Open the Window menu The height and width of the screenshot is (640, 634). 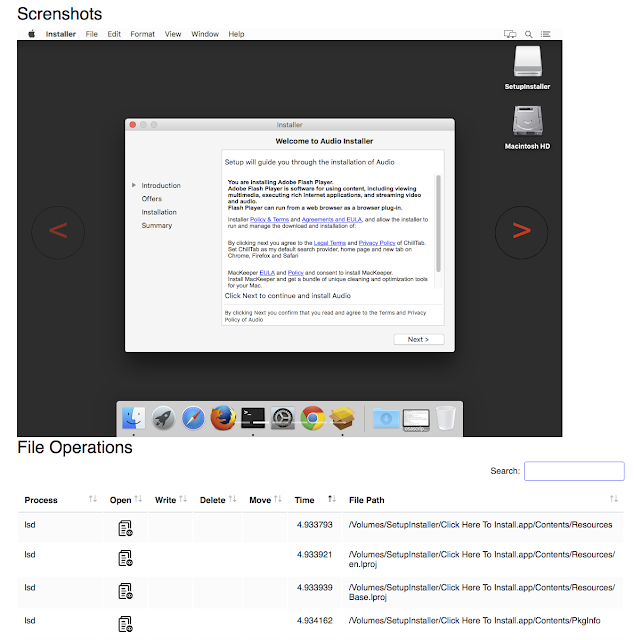pos(205,34)
